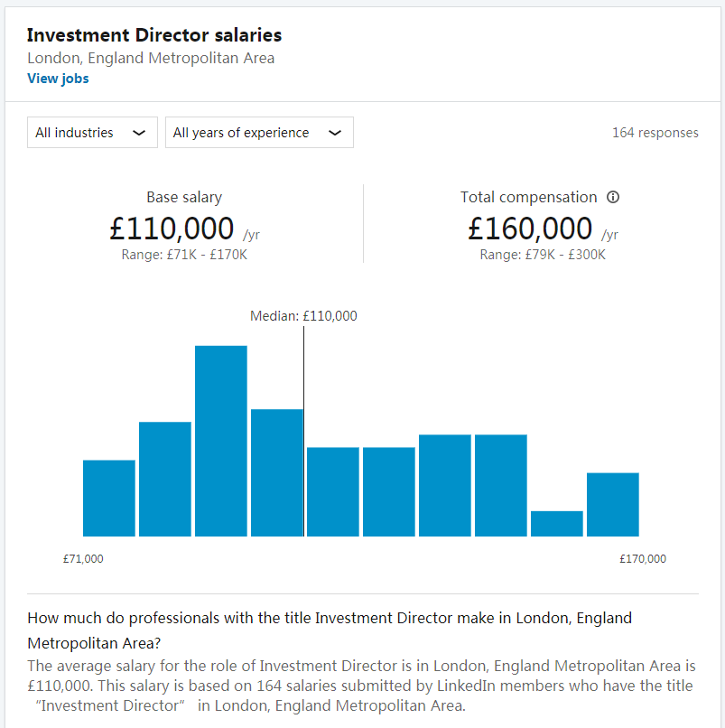Open the All industries dropdown
Image resolution: width=725 pixels, height=728 pixels.
pyautogui.click(x=92, y=133)
